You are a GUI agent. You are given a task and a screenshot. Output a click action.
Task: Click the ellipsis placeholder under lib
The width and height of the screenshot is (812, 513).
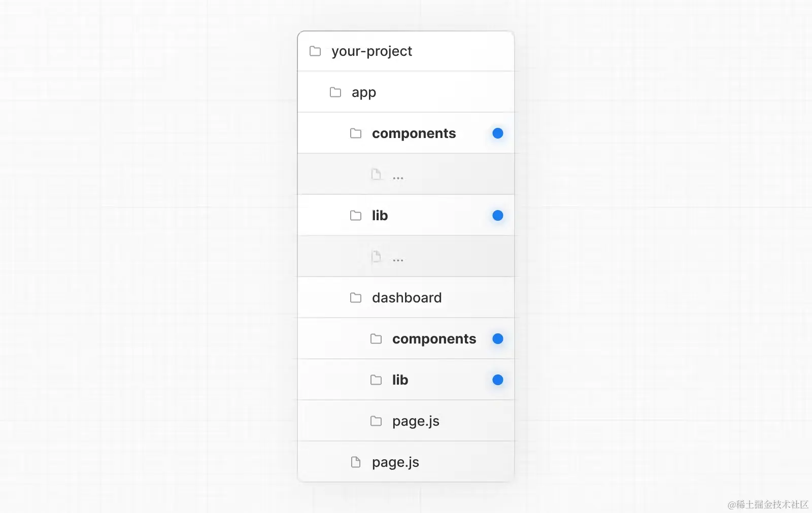(x=398, y=260)
